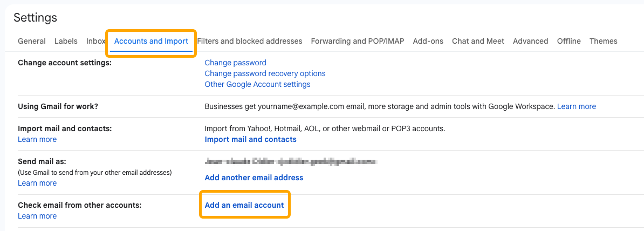The image size is (644, 231).
Task: Click Learn more about Google Workspace
Action: pos(576,106)
